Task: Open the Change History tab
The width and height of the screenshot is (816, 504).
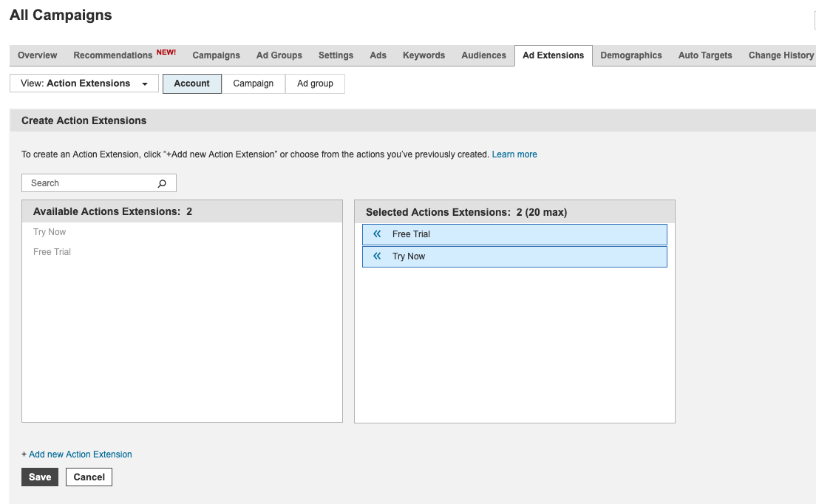Action: (x=781, y=55)
